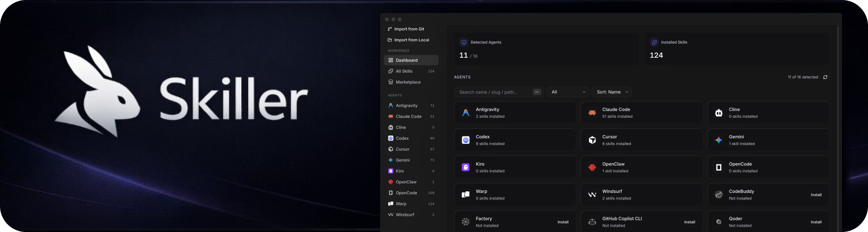Click the CodeBuddy card icon

pyautogui.click(x=719, y=195)
